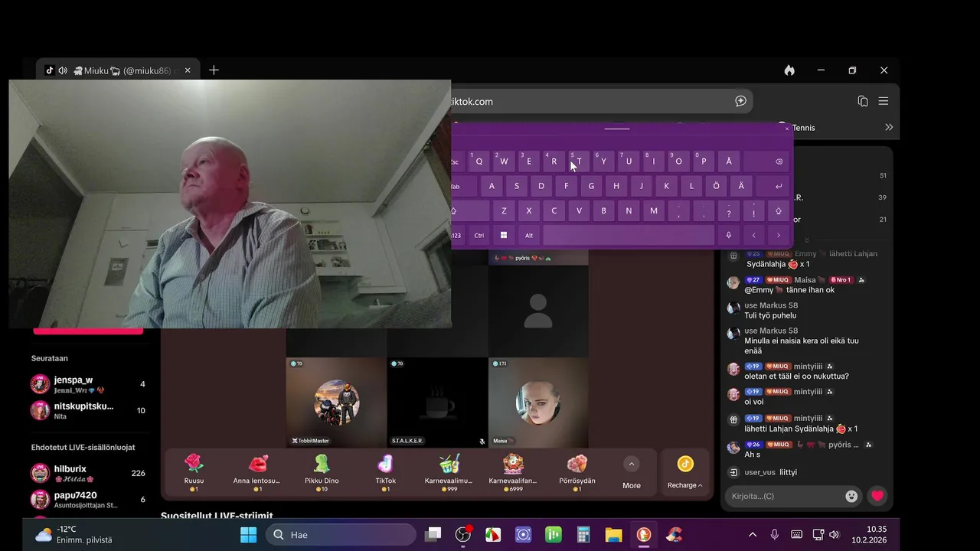Click the DuckDuckGo fire button

click(789, 70)
